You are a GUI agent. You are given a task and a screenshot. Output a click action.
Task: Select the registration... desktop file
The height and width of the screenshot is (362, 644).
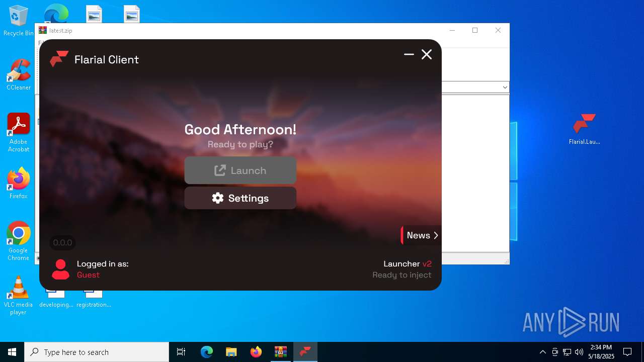pyautogui.click(x=94, y=300)
